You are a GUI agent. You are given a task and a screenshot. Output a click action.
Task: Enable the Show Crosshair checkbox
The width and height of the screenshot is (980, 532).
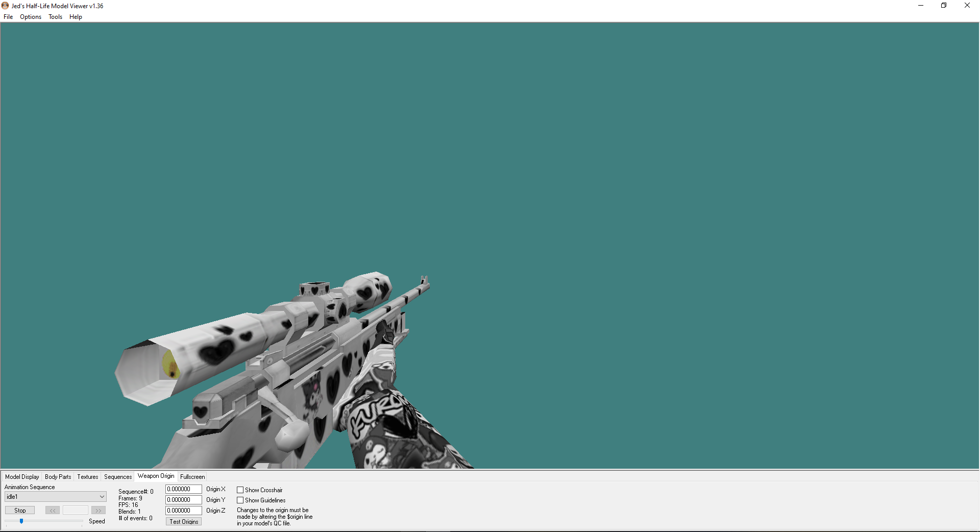coord(240,490)
